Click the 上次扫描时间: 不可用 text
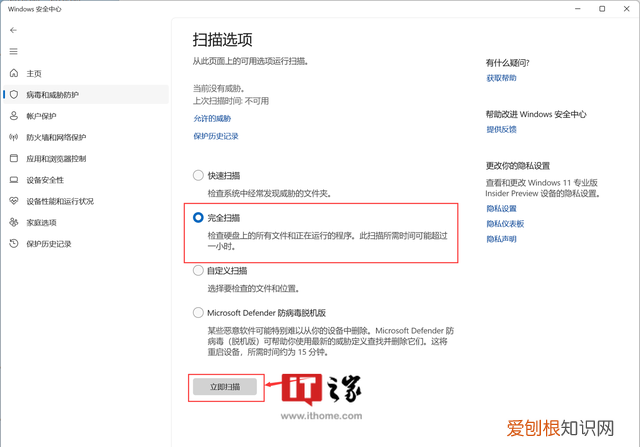640x447 pixels. coord(231,101)
